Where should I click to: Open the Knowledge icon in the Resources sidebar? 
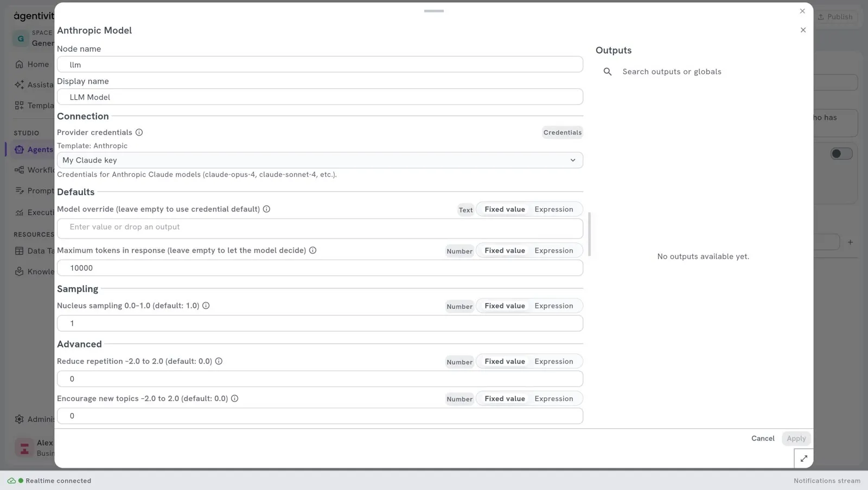pos(20,272)
